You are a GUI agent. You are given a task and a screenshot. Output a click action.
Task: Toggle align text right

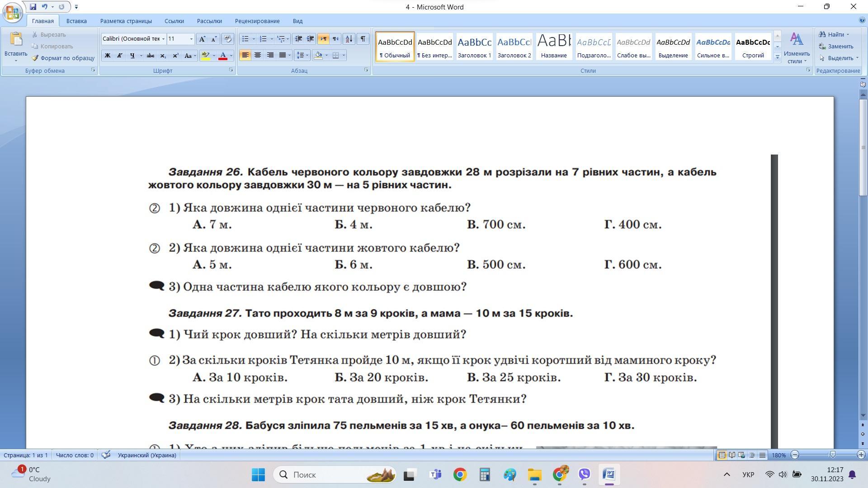click(270, 56)
